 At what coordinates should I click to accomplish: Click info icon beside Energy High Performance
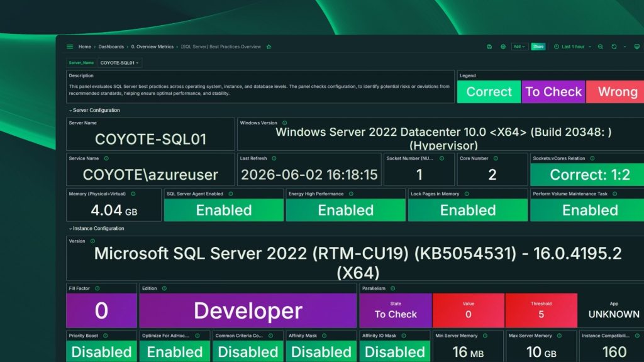tap(351, 194)
